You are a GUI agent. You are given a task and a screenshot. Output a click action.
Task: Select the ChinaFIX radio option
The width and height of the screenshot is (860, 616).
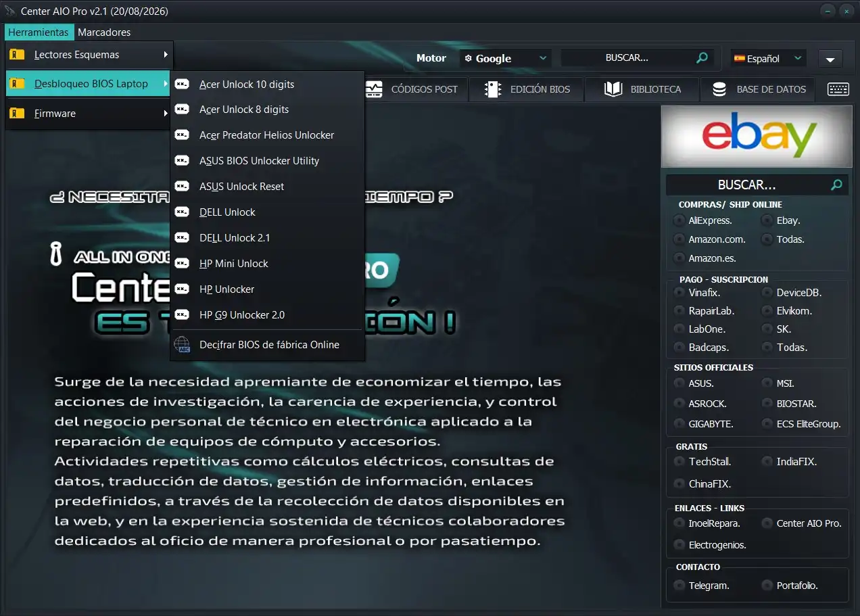click(679, 484)
